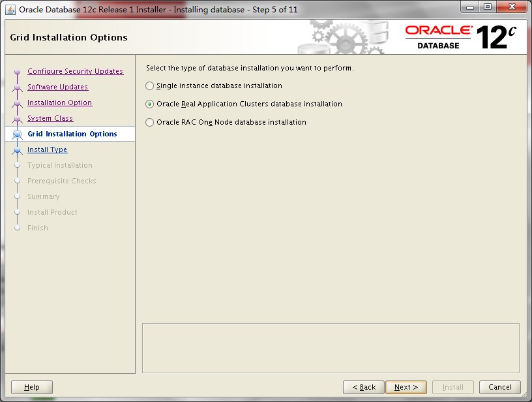
Task: Minimize the installer window
Action: [470, 7]
